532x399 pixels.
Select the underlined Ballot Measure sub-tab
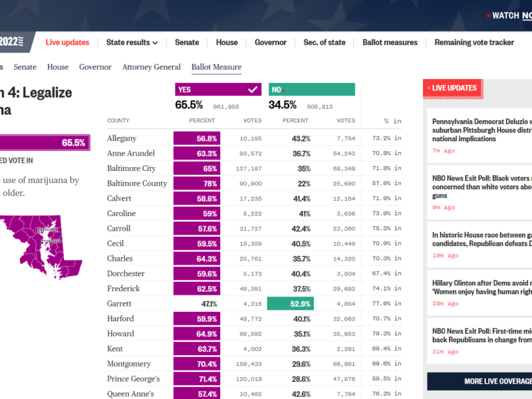[x=216, y=67]
